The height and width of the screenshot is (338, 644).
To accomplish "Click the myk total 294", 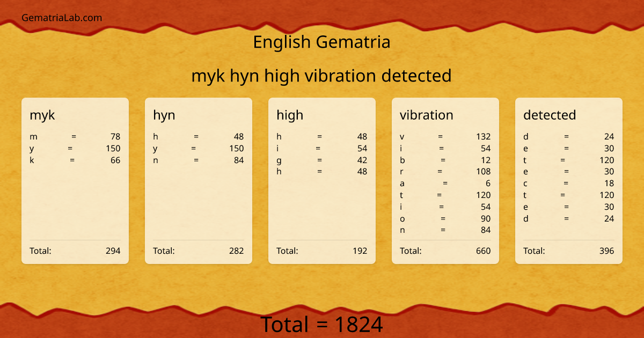I will click(x=113, y=251).
